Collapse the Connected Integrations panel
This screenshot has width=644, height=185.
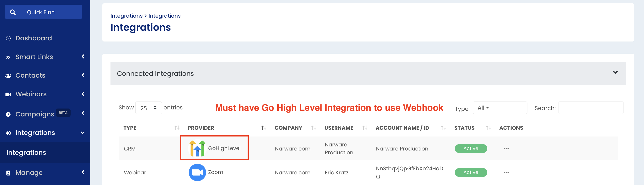click(615, 72)
